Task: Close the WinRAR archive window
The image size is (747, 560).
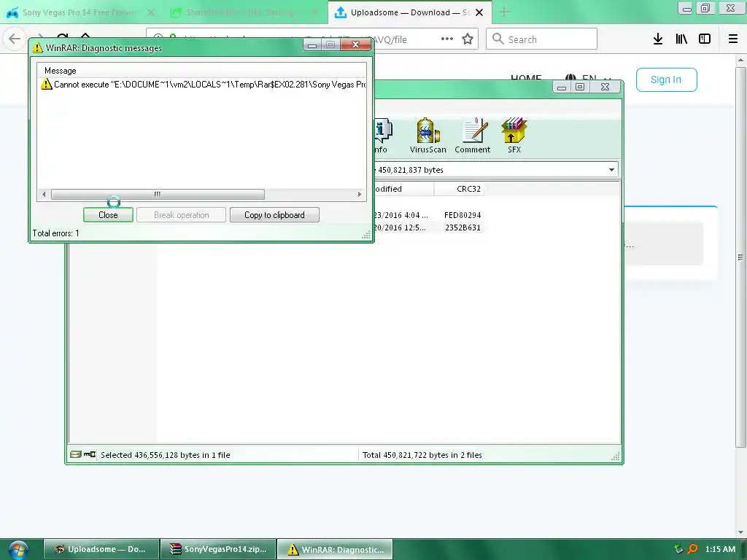Action: [x=605, y=87]
